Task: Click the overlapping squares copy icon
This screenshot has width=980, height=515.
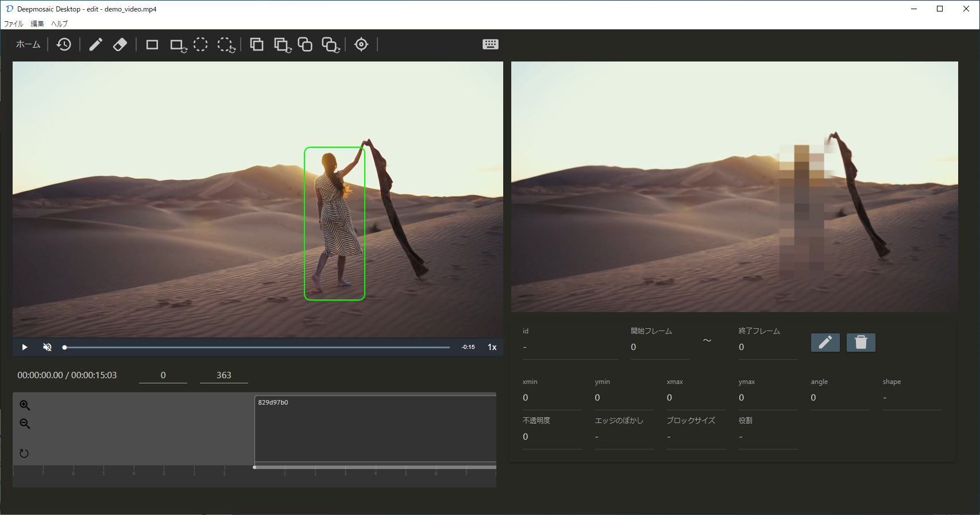Action: pos(257,44)
